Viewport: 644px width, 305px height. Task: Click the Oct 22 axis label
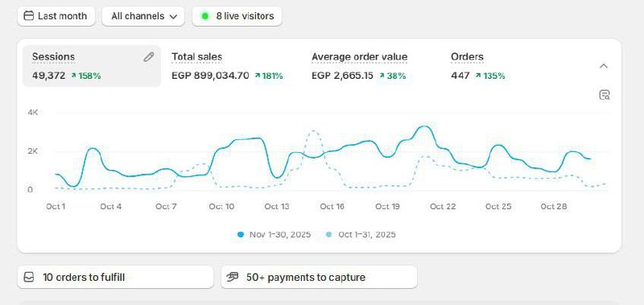point(443,207)
